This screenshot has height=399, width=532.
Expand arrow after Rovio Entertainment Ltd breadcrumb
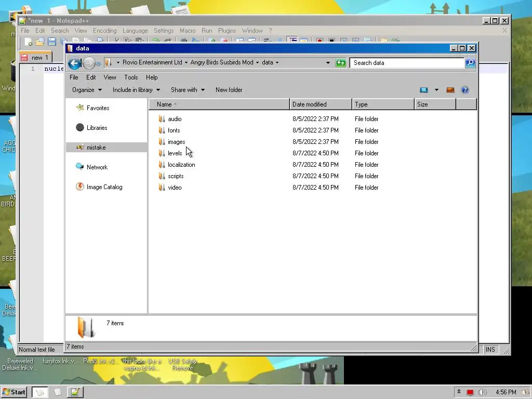pyautogui.click(x=187, y=62)
